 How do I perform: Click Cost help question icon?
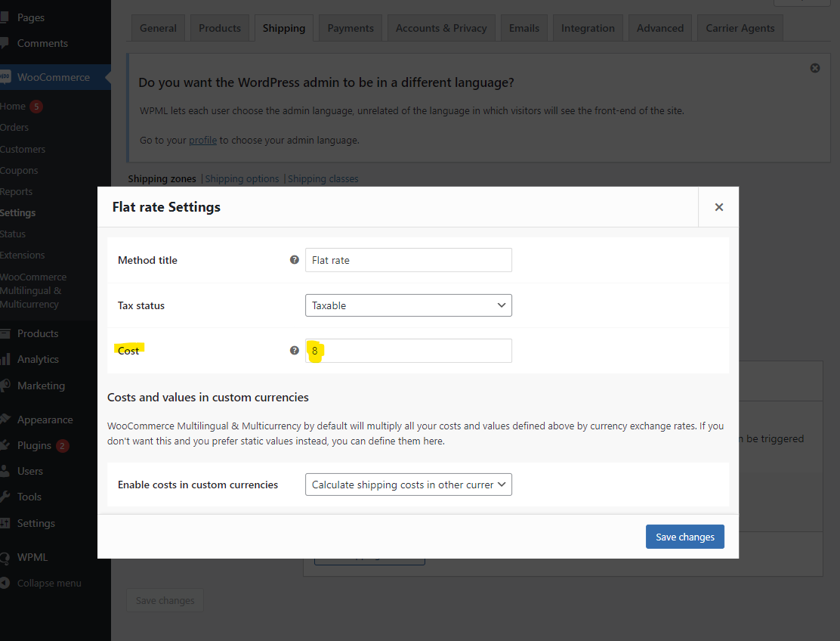point(294,351)
